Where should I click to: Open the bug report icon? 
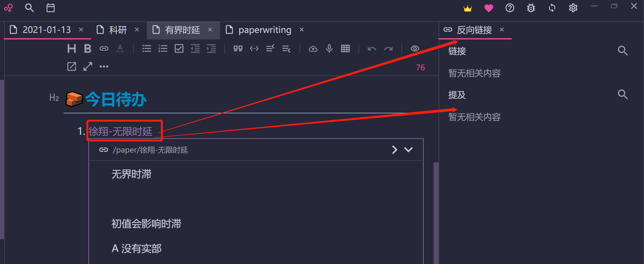pos(531,8)
